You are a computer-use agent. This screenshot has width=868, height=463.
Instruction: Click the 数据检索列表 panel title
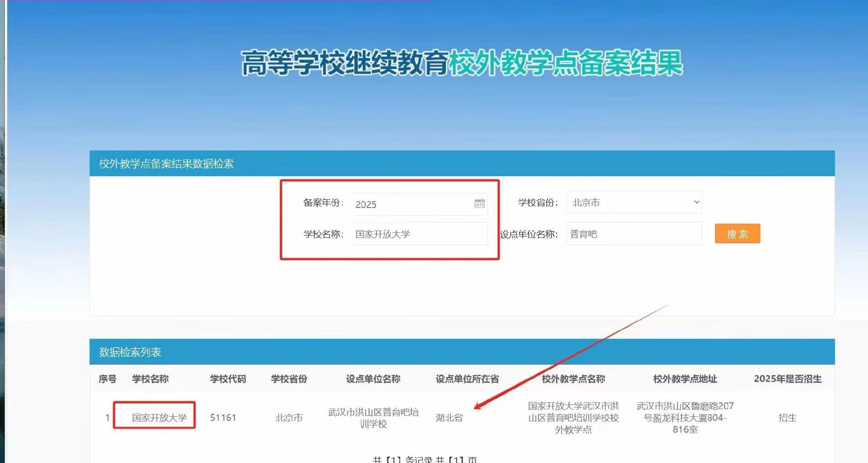130,352
